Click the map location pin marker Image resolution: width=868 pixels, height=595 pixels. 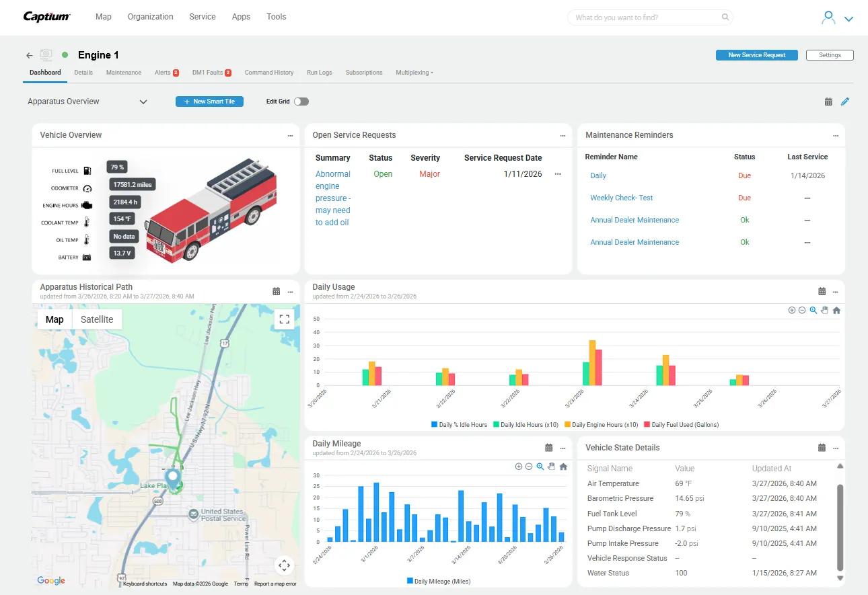click(173, 479)
